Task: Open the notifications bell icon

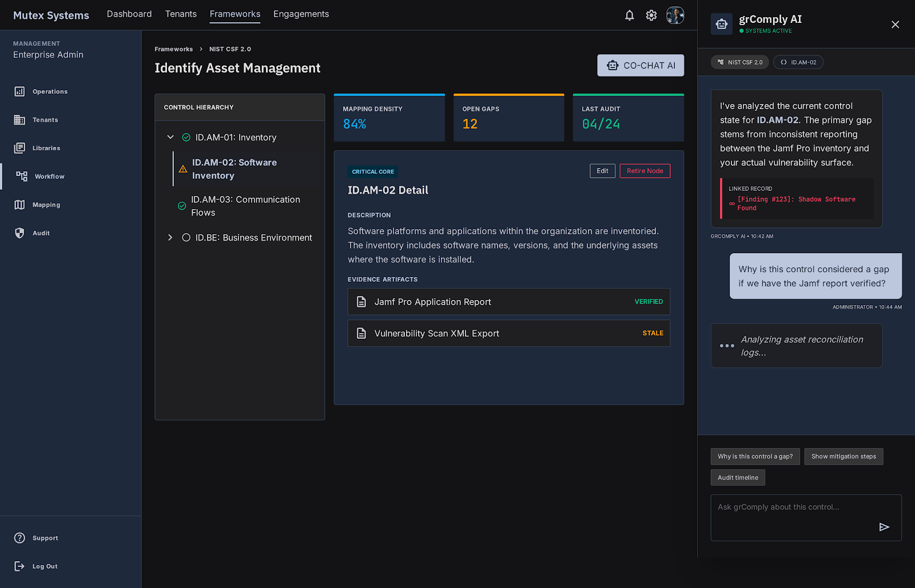Action: tap(629, 15)
